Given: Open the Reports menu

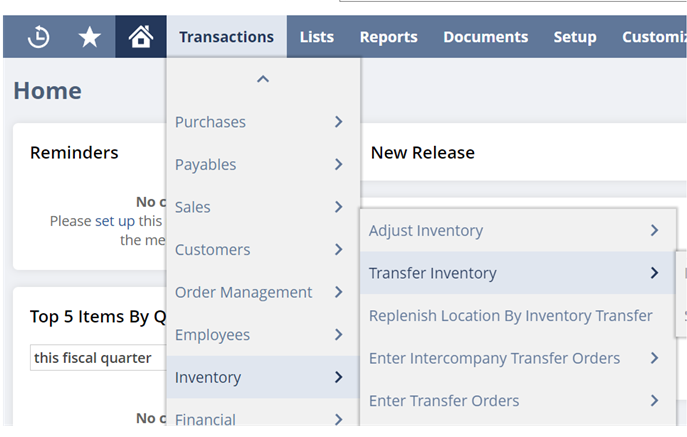Looking at the screenshot, I should (388, 37).
